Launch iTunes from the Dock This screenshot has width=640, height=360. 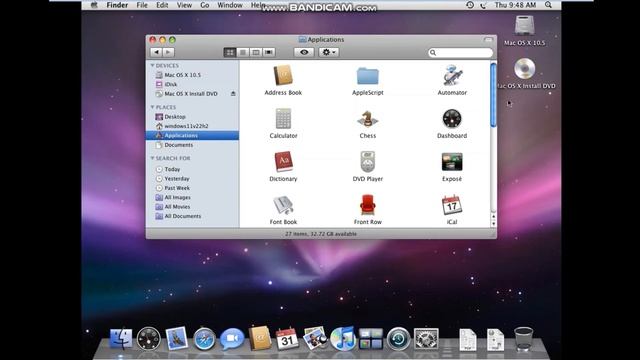click(x=342, y=339)
